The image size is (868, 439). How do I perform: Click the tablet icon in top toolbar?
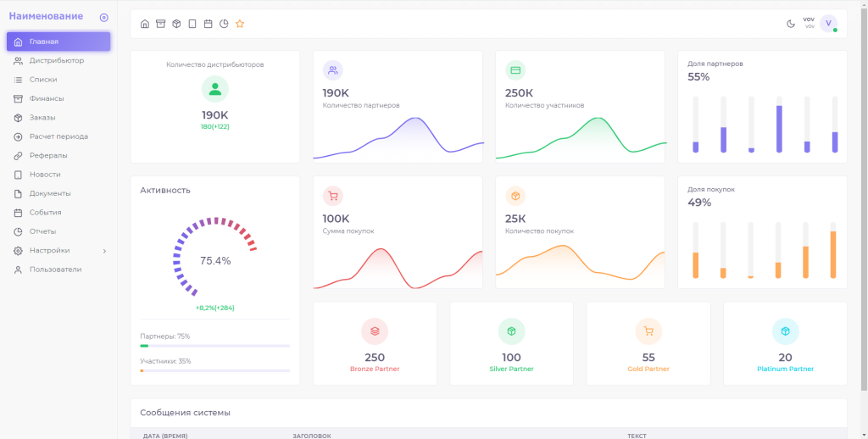tap(192, 24)
